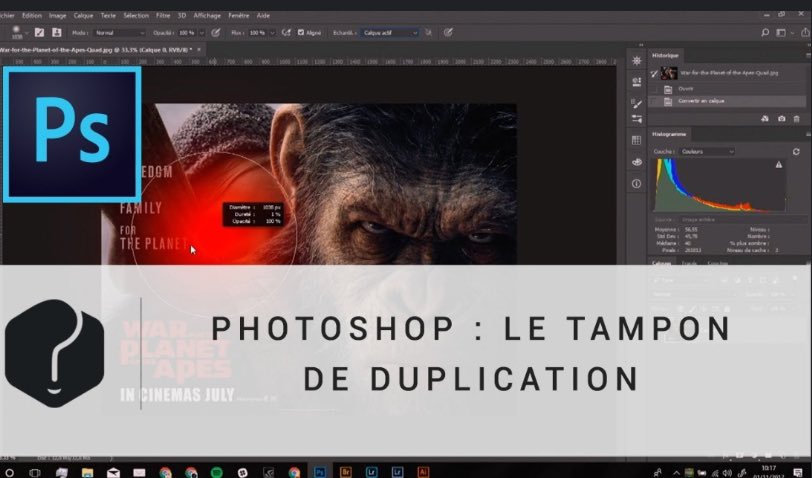Toggle the Brush Settings panel icon
Screen dimensions: 812x478
tap(39, 33)
